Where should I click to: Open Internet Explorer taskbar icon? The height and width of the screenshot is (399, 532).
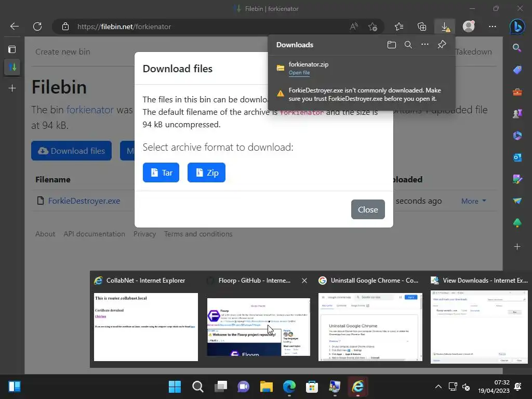[357, 387]
